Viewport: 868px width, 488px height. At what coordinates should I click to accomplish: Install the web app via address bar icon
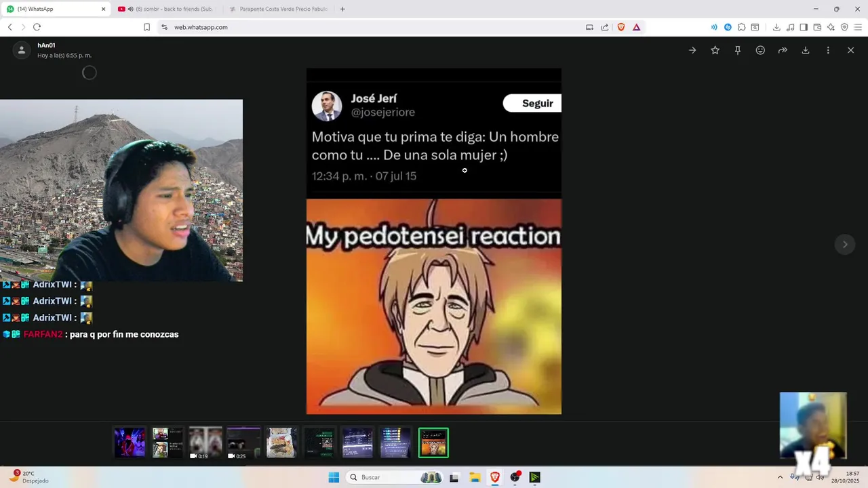pyautogui.click(x=589, y=27)
